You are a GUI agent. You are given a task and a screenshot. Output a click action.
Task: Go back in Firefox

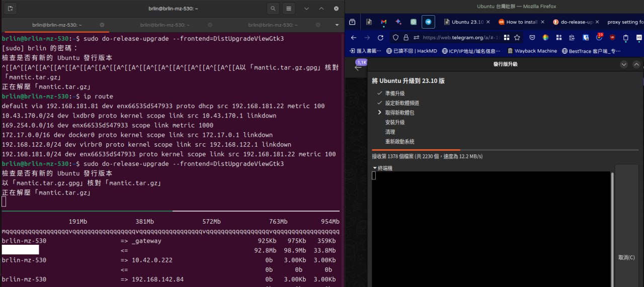pos(354,38)
